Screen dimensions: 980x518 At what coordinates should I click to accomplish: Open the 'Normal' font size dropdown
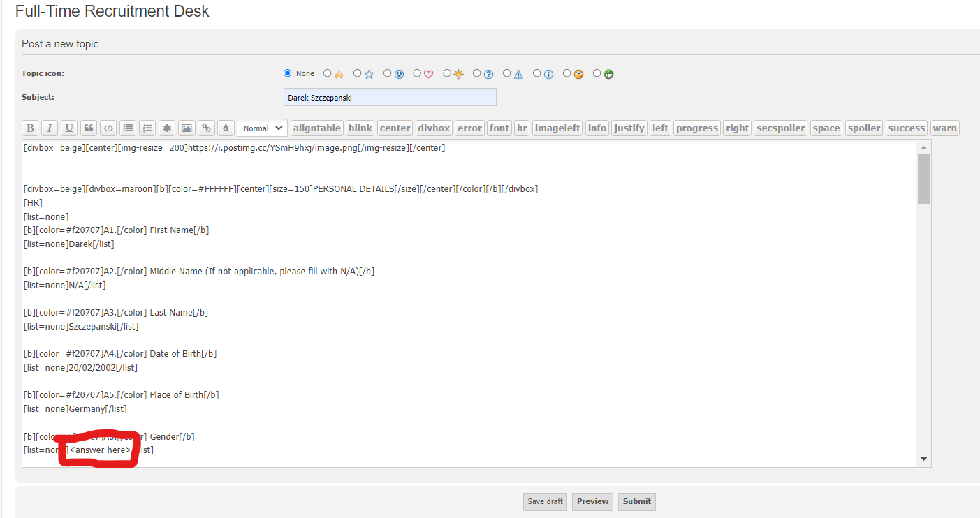click(263, 128)
